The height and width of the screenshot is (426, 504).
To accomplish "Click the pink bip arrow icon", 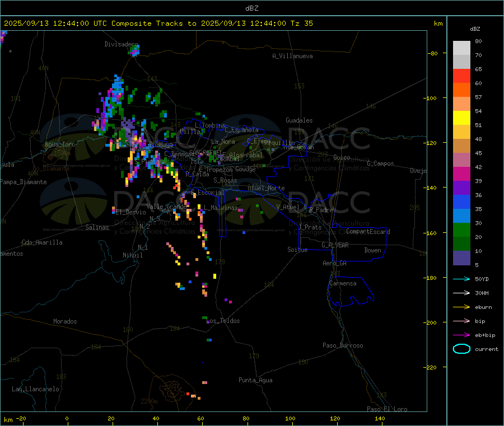I will [x=461, y=321].
